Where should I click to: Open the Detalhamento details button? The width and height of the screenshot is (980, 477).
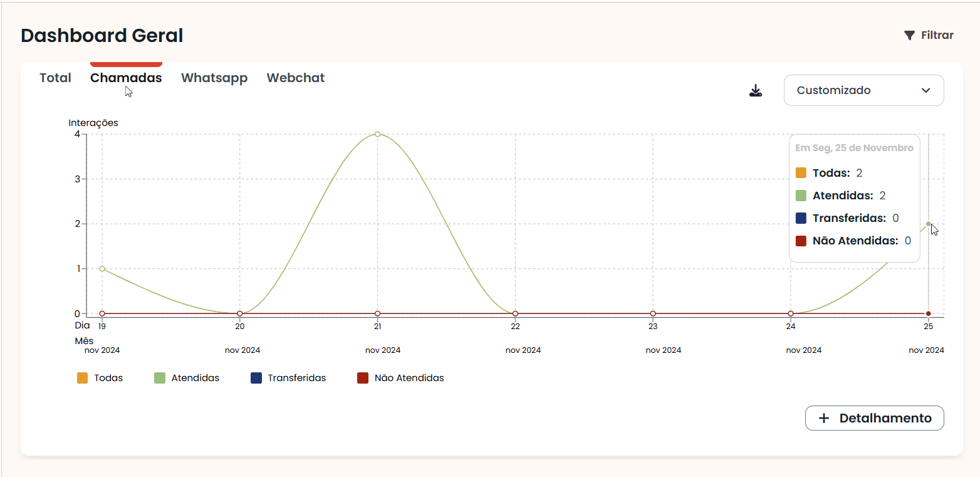click(x=874, y=418)
